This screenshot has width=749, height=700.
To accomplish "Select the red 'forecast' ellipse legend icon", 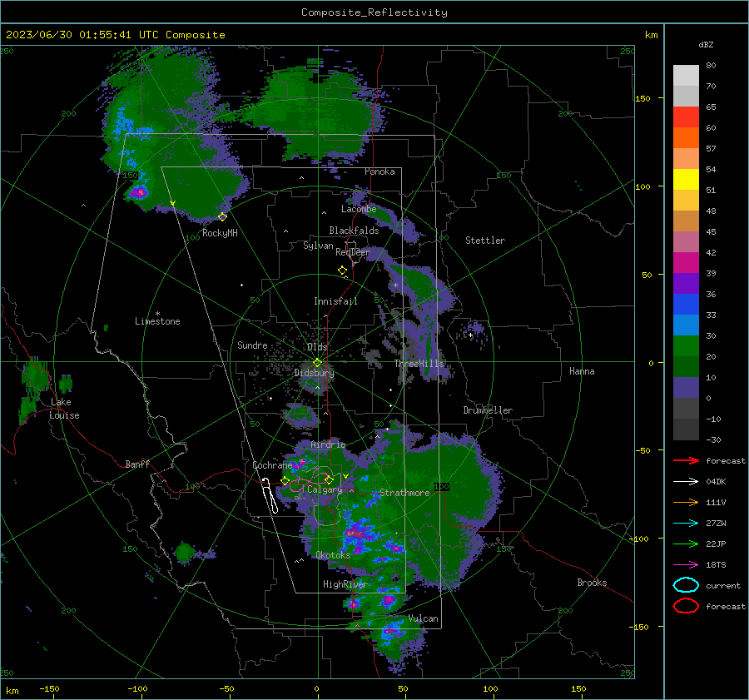I will point(686,606).
